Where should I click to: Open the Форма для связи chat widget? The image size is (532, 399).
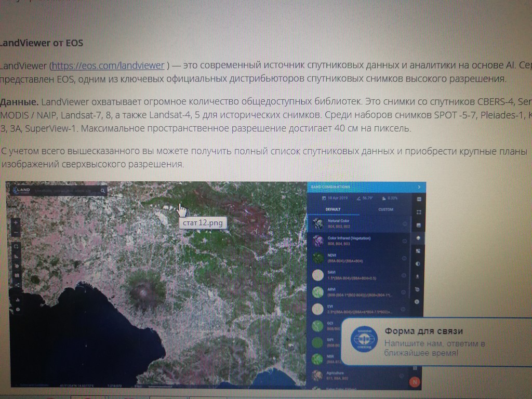(x=436, y=342)
